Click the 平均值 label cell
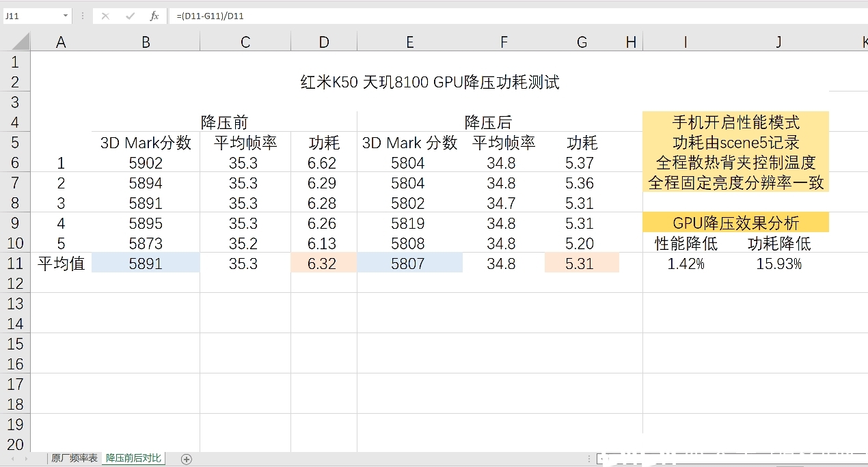Image resolution: width=868 pixels, height=467 pixels. (61, 263)
